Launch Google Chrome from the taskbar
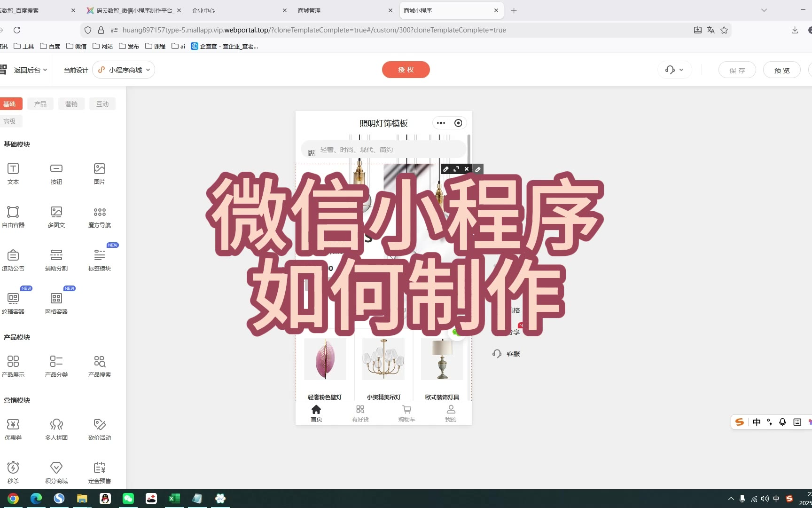This screenshot has width=812, height=508. 13,499
